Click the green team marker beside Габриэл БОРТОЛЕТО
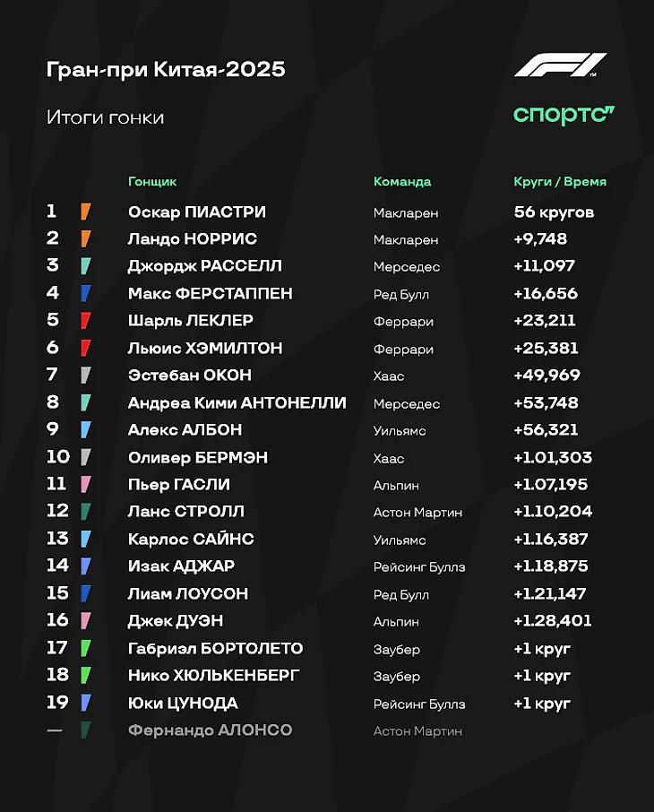 [86, 649]
